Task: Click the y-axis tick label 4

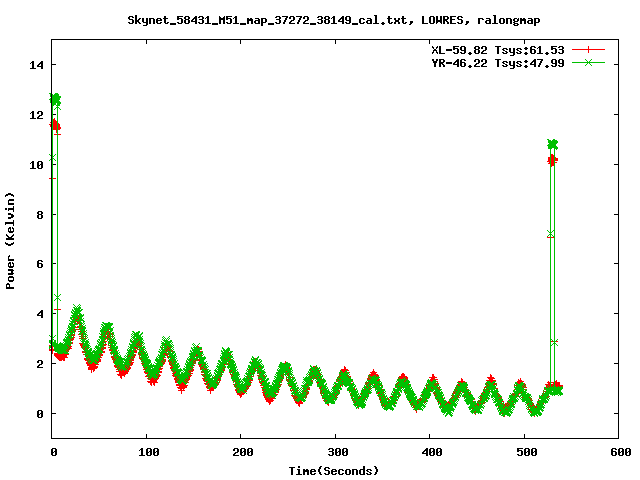Action: pos(40,314)
